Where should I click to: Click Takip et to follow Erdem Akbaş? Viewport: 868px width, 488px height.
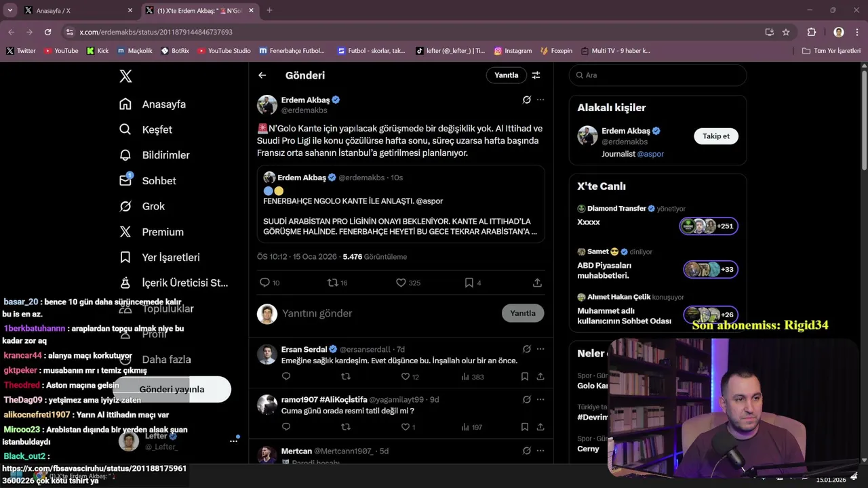click(716, 136)
